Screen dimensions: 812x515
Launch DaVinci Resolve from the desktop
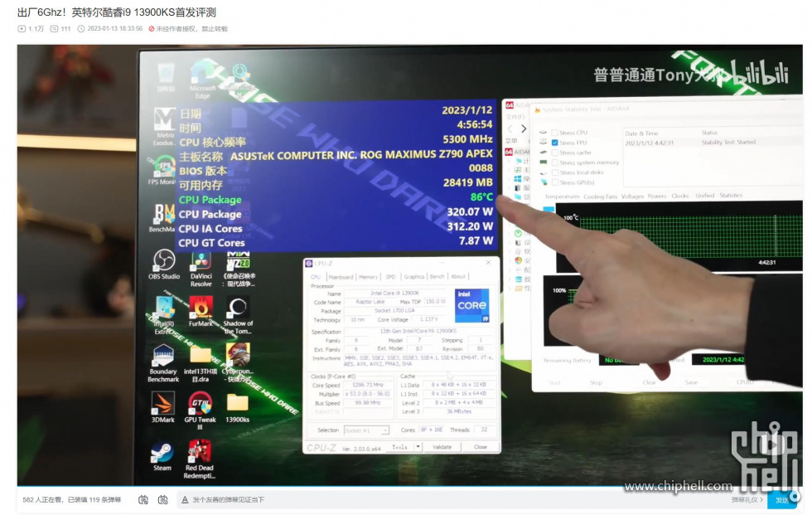pyautogui.click(x=201, y=269)
